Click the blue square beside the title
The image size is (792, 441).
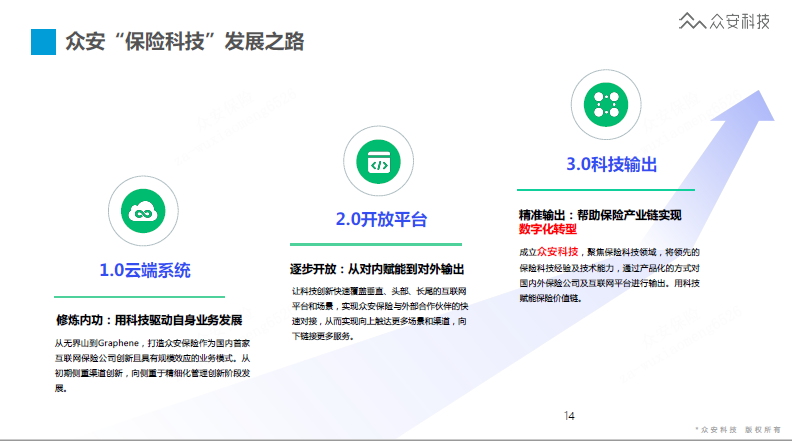(43, 42)
